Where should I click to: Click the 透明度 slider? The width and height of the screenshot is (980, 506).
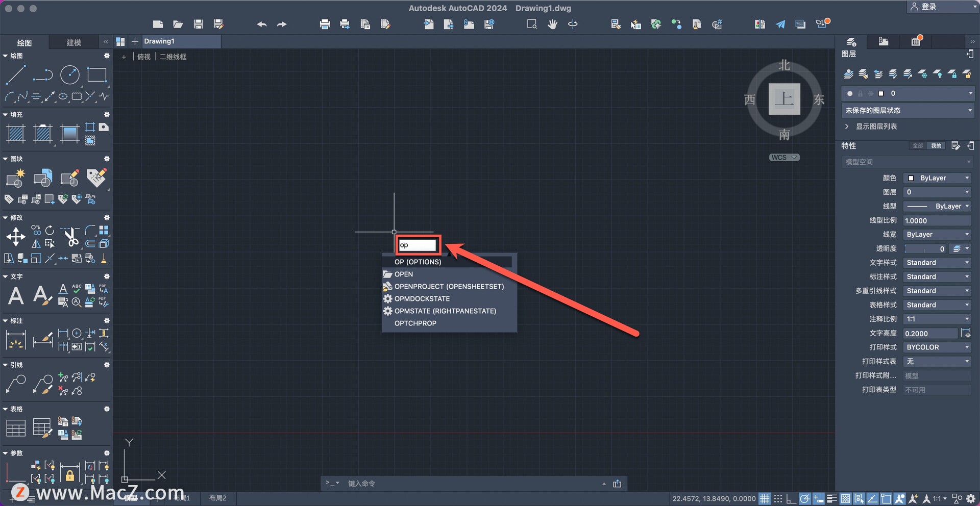click(925, 248)
